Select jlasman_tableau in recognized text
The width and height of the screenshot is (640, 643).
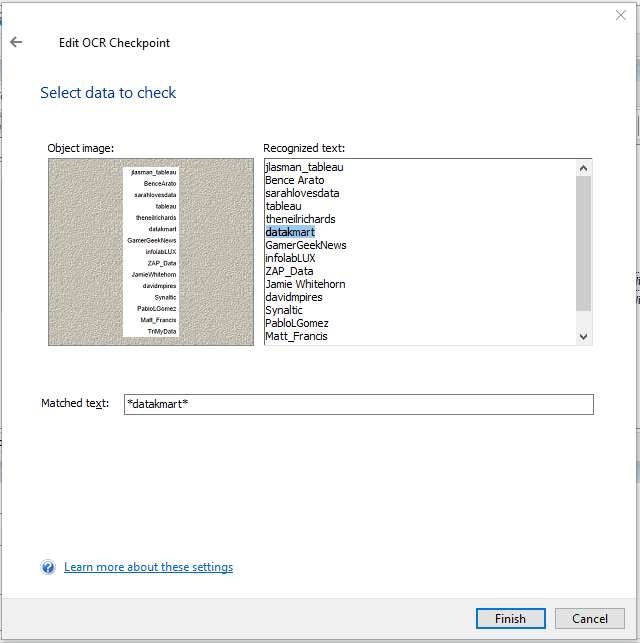click(x=304, y=167)
